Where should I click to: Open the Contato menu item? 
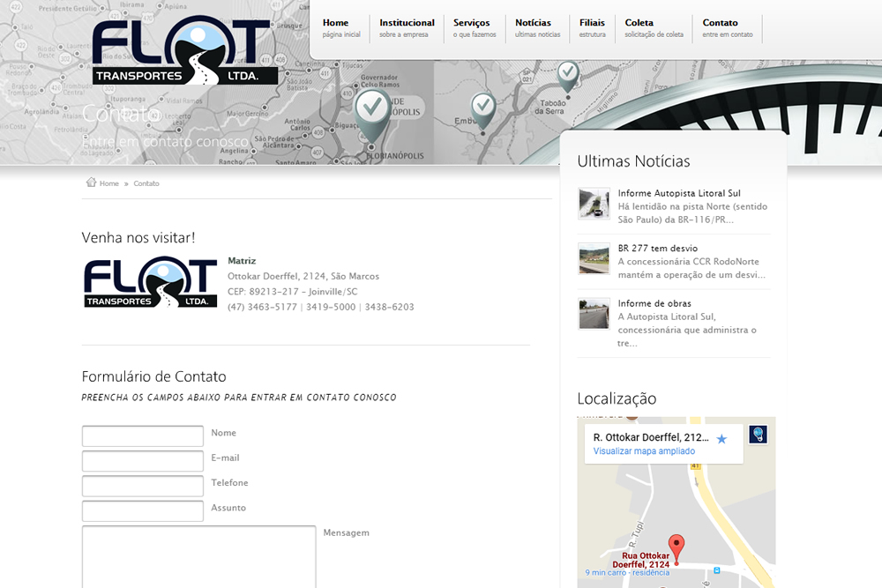point(728,28)
